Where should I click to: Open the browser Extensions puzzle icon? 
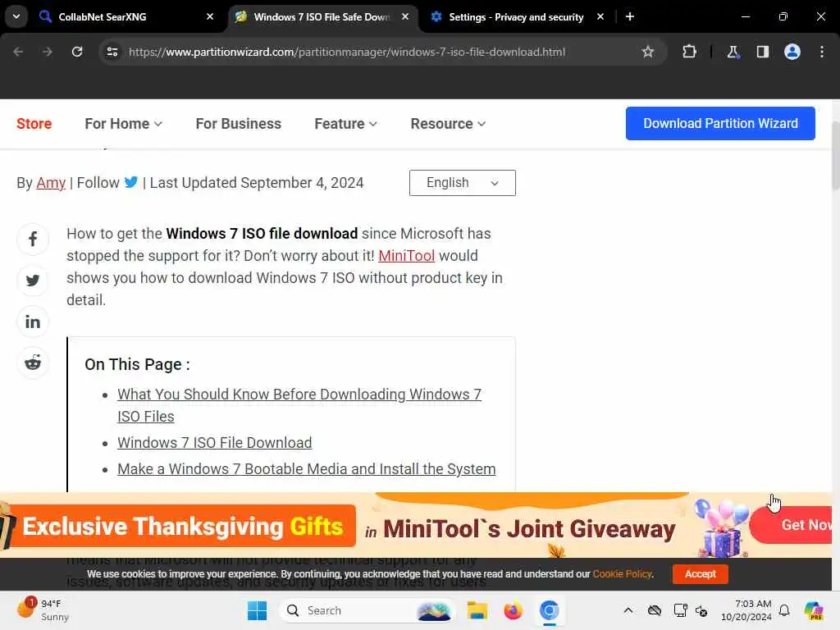(x=689, y=52)
